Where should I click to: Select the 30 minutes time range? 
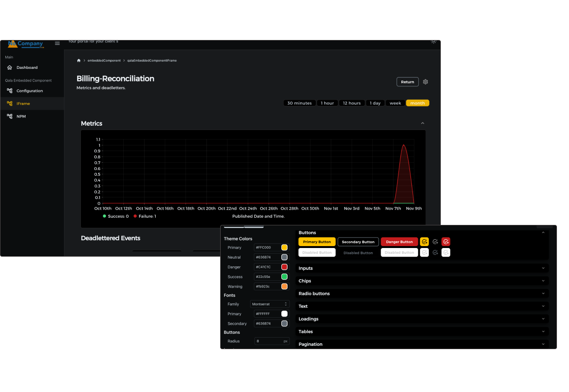(x=299, y=103)
